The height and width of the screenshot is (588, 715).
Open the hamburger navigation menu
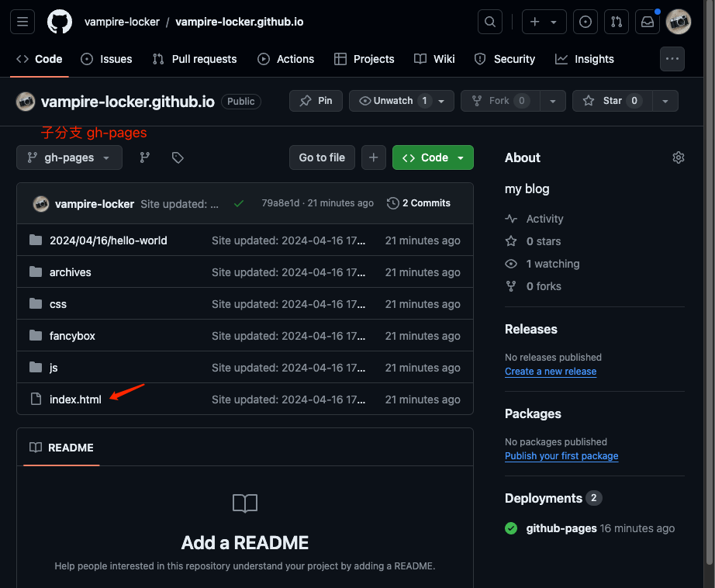22,22
